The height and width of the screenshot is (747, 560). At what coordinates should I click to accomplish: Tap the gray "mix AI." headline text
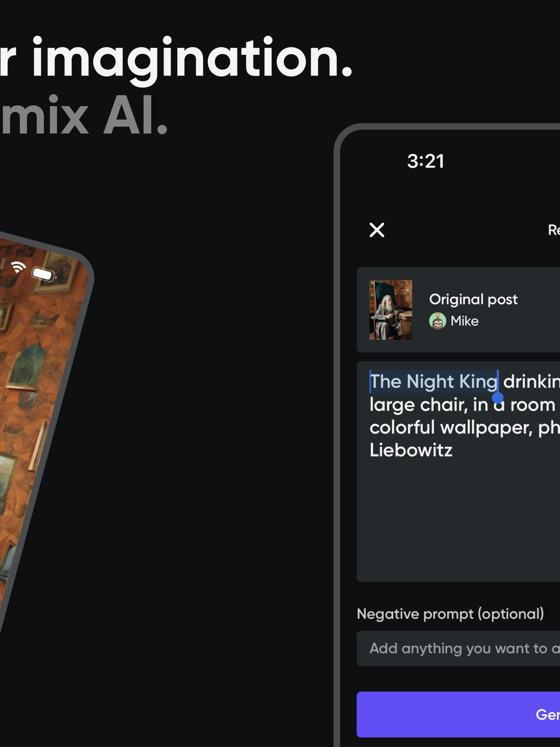84,116
